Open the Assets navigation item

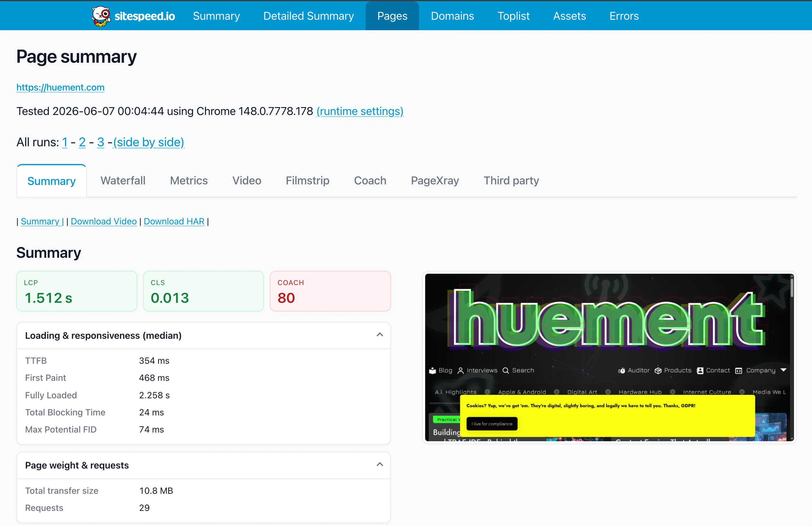click(569, 16)
